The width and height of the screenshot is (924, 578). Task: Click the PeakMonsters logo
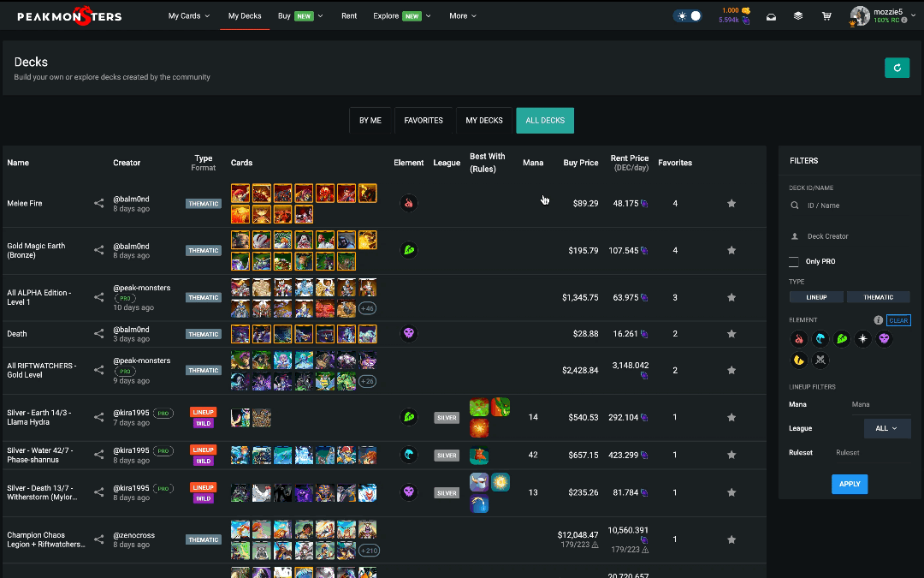tap(69, 16)
